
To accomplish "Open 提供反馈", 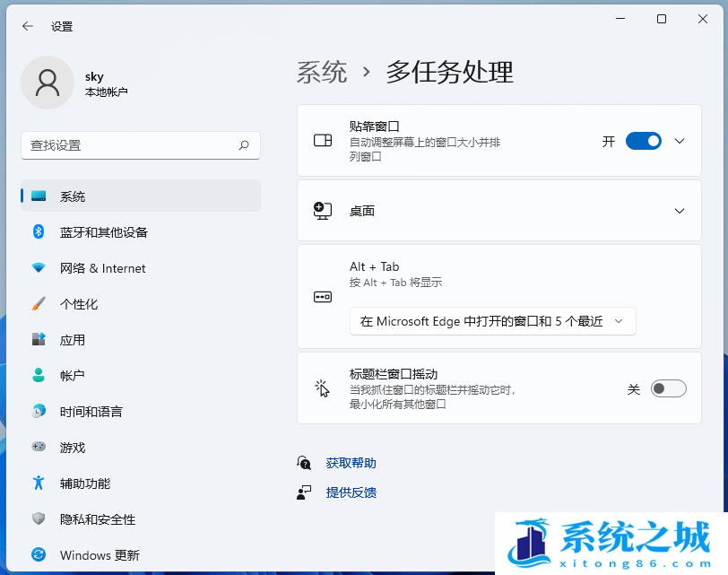I will pyautogui.click(x=351, y=492).
